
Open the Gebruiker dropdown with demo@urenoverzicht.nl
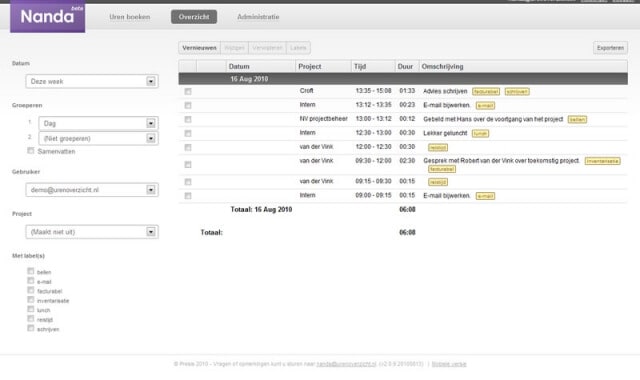[92, 190]
